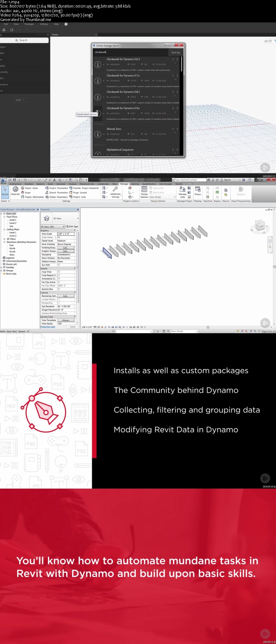Close the Project Browser panel
Image resolution: width=276 pixels, height=644 pixels.
38,209
